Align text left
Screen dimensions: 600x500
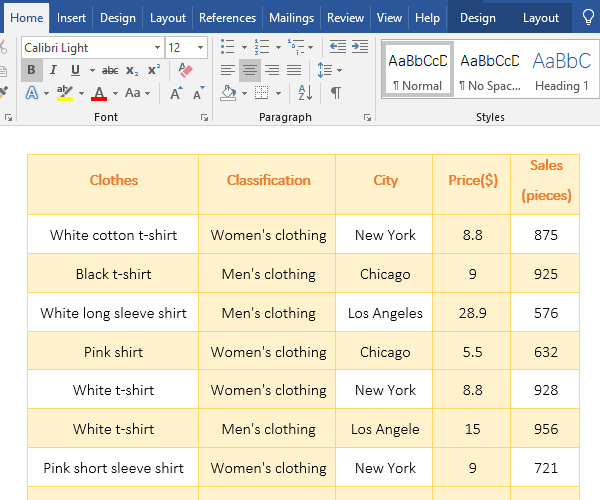[x=228, y=70]
